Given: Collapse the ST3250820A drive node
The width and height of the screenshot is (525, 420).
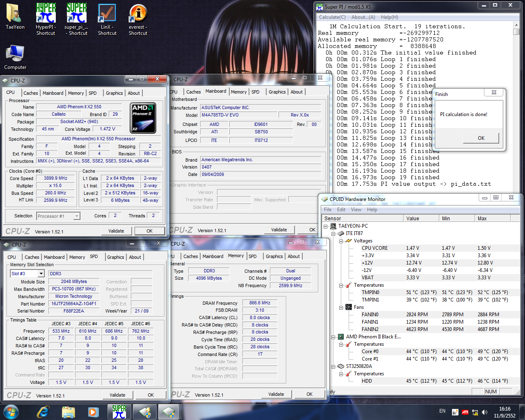Looking at the screenshot, I should click(x=333, y=366).
